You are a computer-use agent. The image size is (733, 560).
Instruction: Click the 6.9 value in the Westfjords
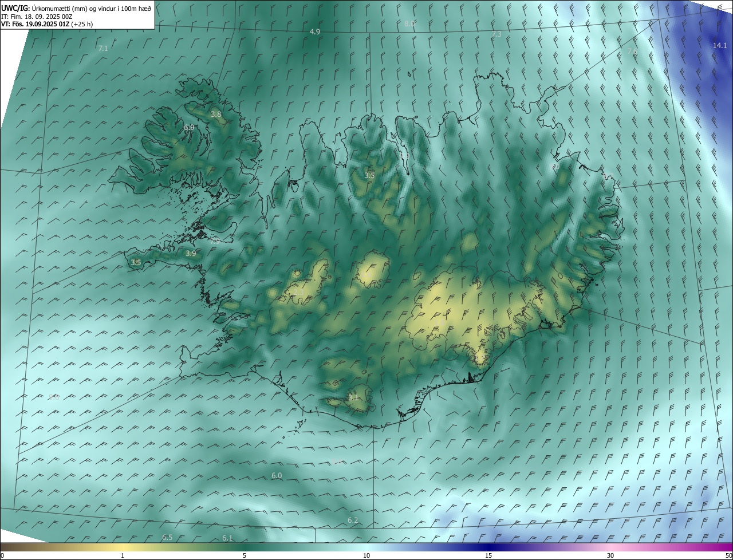(189, 127)
